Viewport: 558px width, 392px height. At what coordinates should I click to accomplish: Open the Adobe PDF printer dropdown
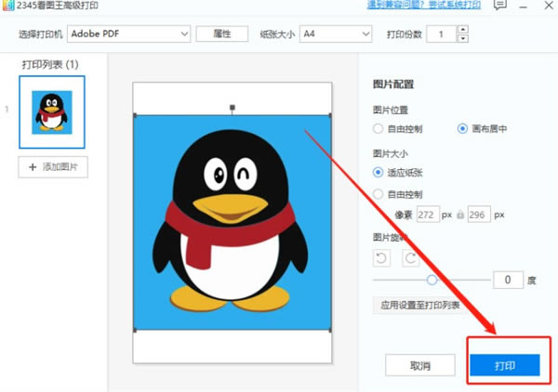click(x=129, y=34)
